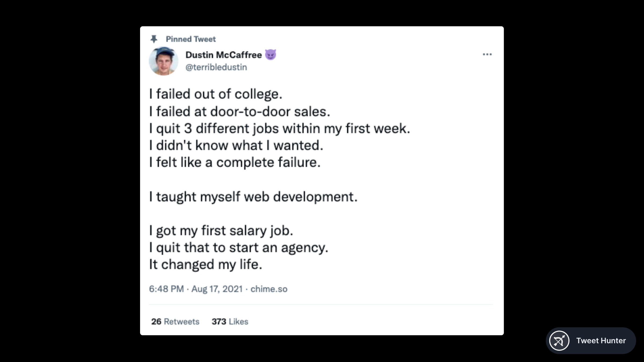Click the "It changed my life." line

pos(206,265)
